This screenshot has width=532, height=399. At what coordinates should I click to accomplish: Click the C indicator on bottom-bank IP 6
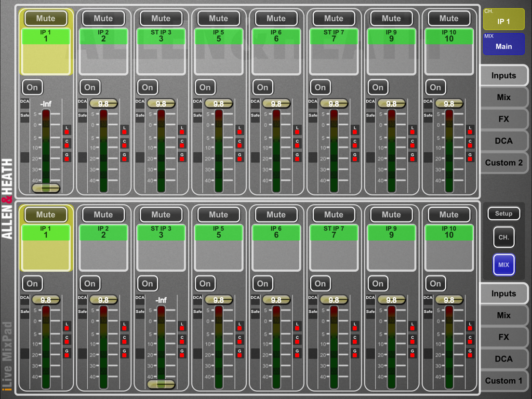point(297,339)
